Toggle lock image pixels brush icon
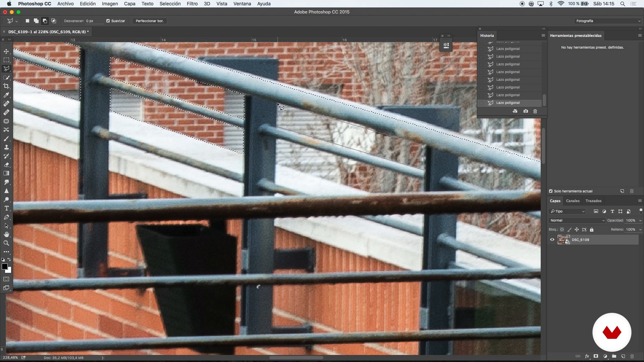This screenshot has width=644, height=362. (570, 230)
